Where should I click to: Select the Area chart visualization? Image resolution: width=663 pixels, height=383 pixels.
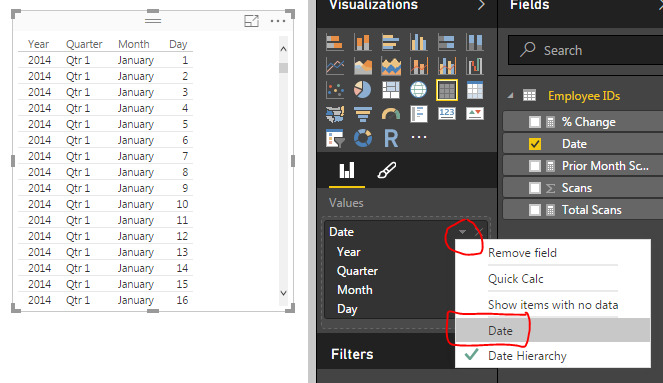click(362, 66)
